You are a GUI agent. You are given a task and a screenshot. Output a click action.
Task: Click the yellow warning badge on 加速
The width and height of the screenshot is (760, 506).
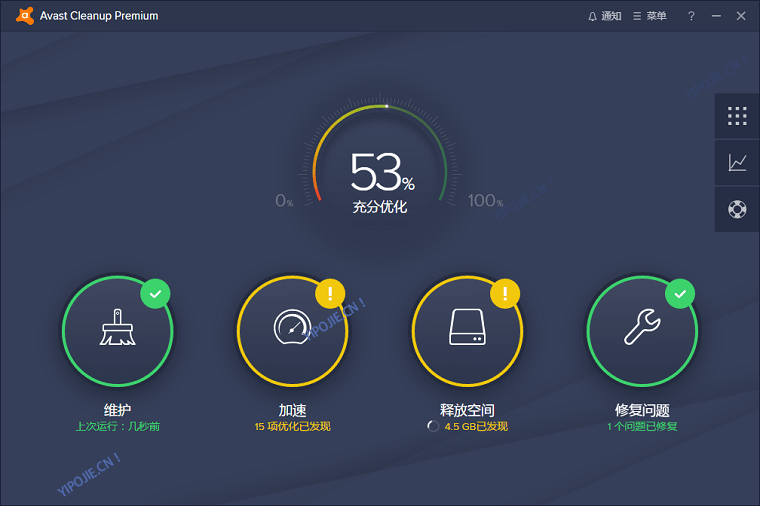coord(330,294)
